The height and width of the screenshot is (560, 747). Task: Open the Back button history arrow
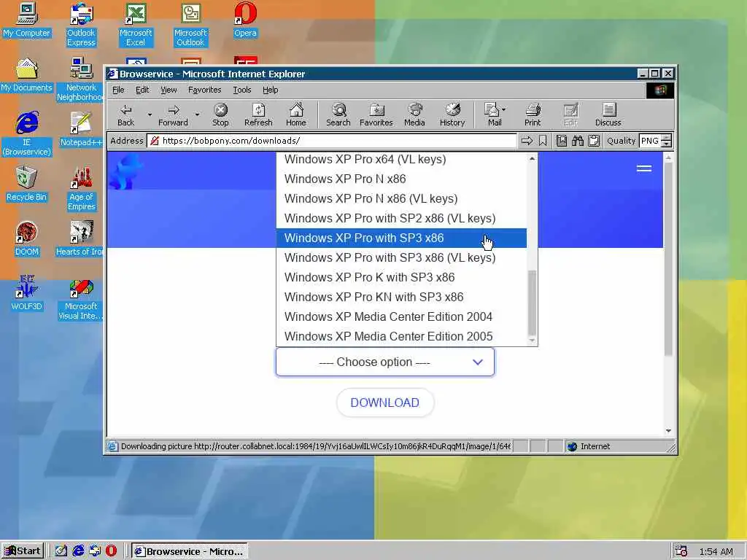pos(149,114)
